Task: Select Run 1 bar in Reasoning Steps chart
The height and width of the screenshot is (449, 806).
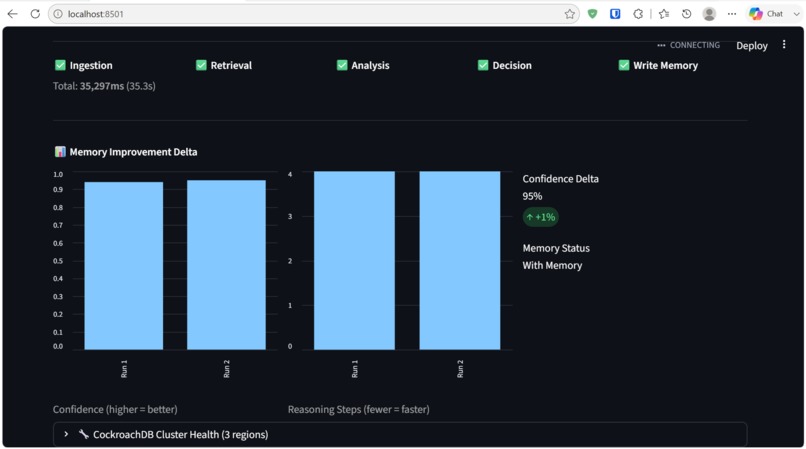Action: [354, 261]
